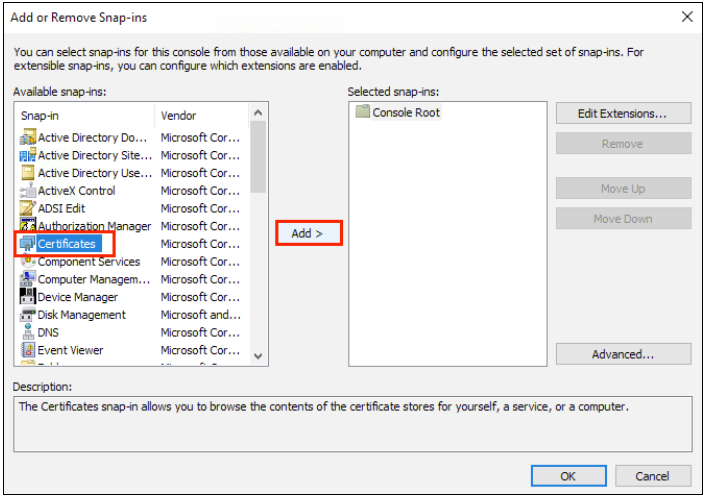Select Console Root in Selected snap-ins
Image resolution: width=704 pixels, height=496 pixels.
tap(406, 112)
